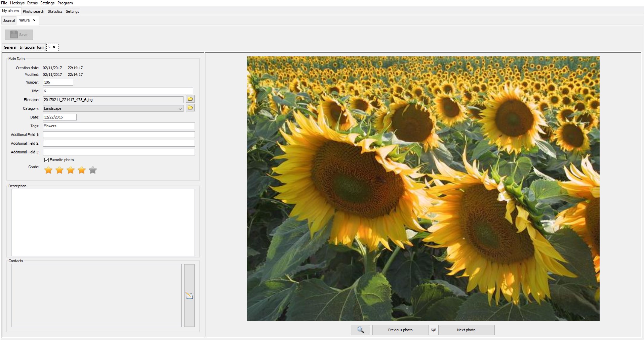This screenshot has height=340, width=644.
Task: Click the Additional Field 2 input
Action: point(119,143)
